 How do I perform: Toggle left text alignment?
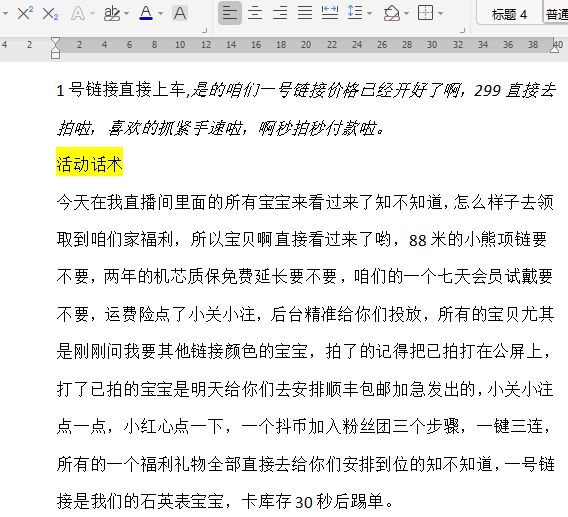(x=230, y=13)
